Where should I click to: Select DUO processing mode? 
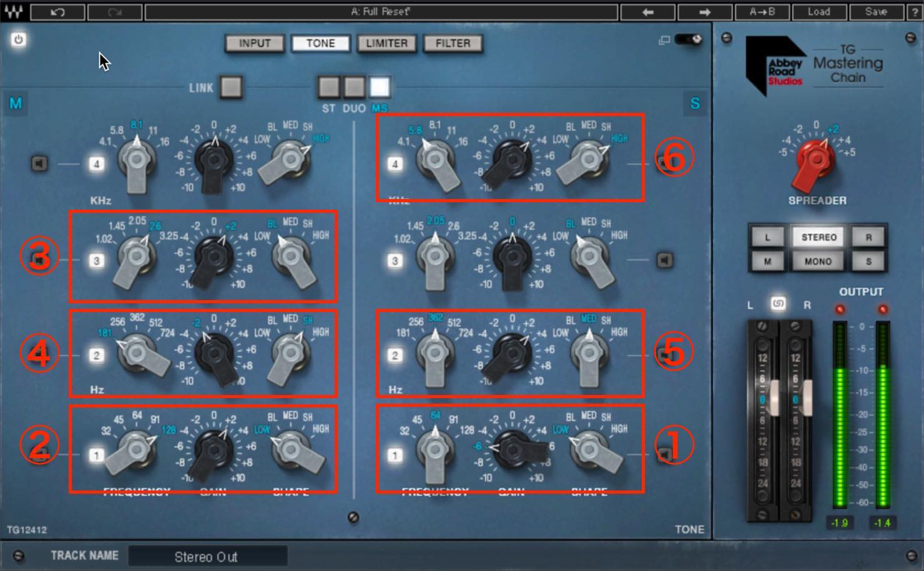point(354,87)
